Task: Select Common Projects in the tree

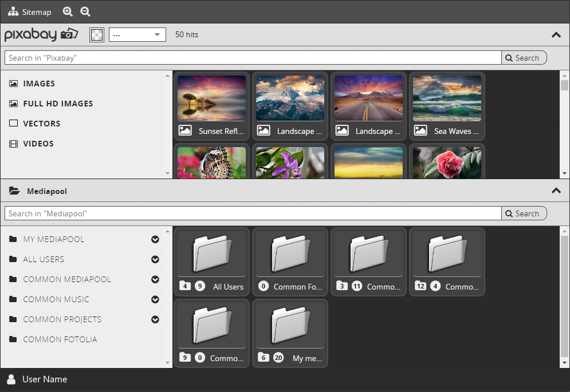Action: pos(62,319)
